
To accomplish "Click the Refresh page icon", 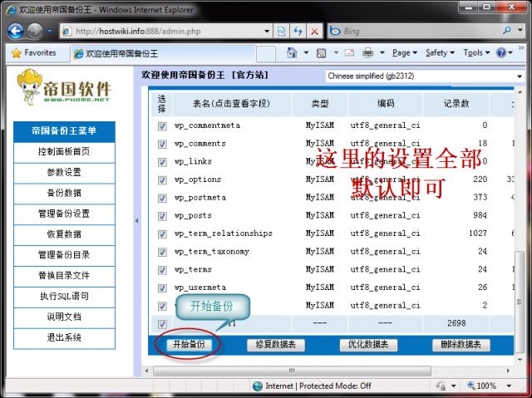I will tap(298, 31).
